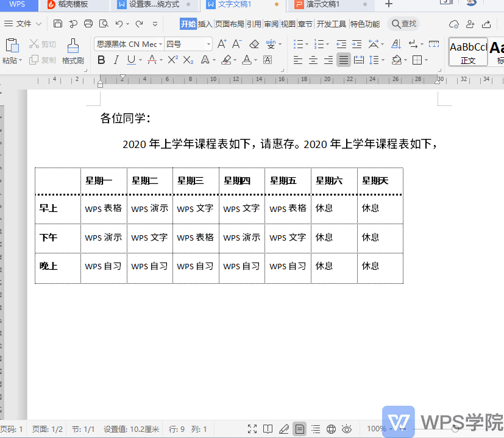Apply the highlight color marker
This screenshot has height=438, width=504.
click(x=227, y=60)
